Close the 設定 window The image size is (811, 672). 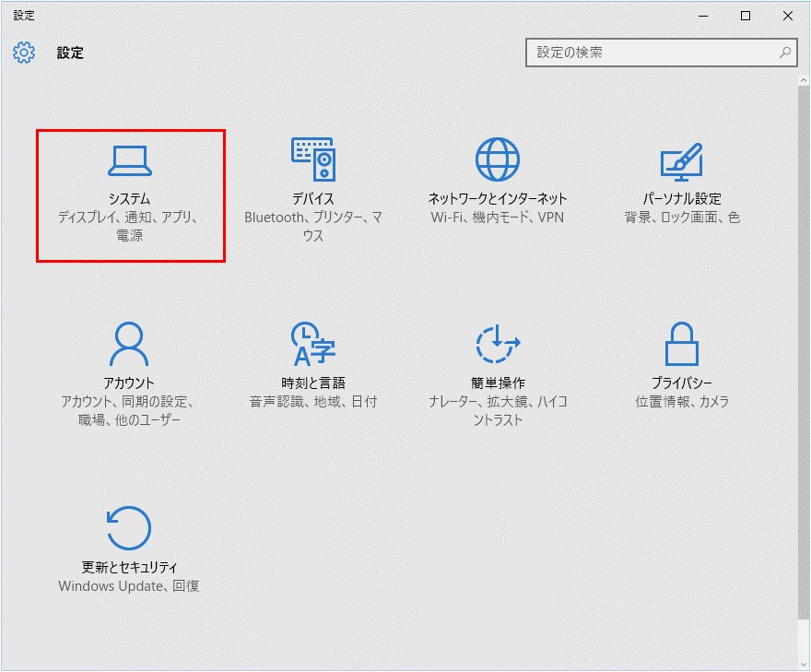click(788, 16)
